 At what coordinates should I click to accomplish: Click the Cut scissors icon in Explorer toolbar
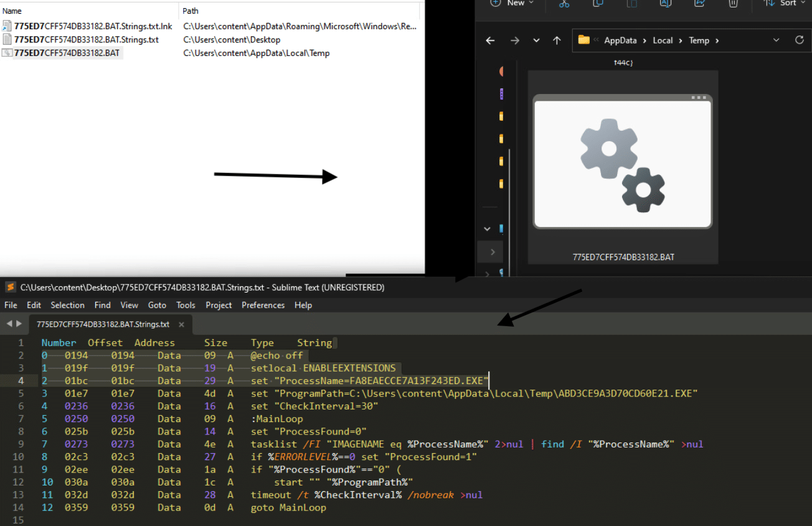pos(564,3)
